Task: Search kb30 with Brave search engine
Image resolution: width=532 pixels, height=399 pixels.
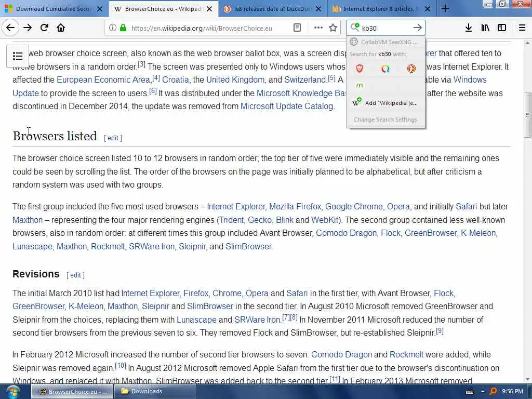Action: (x=360, y=69)
